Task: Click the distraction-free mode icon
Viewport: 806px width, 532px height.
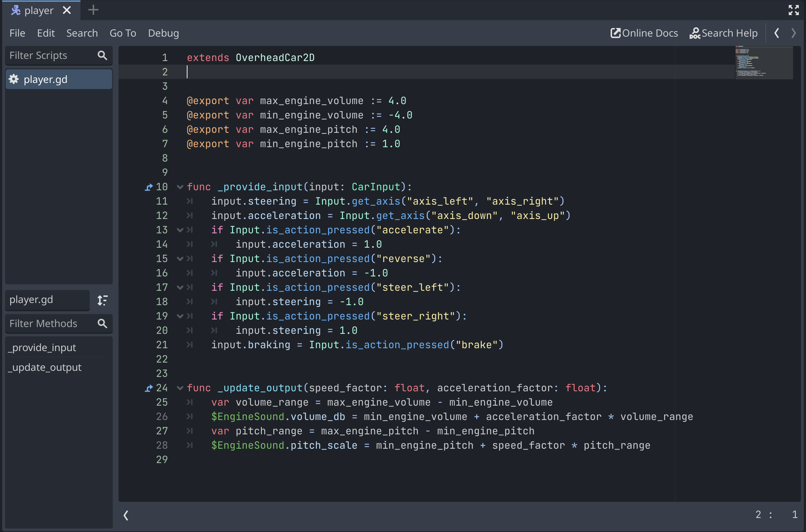Action: click(x=793, y=10)
